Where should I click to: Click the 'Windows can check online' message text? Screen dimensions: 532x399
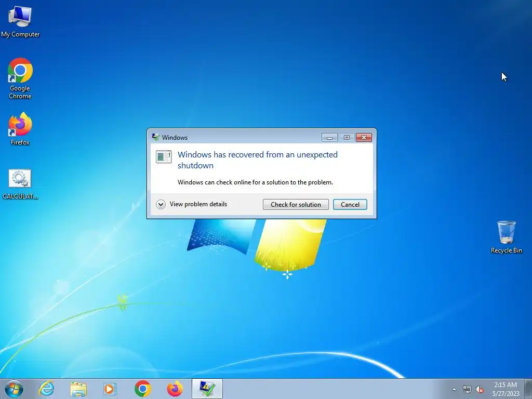pos(255,182)
